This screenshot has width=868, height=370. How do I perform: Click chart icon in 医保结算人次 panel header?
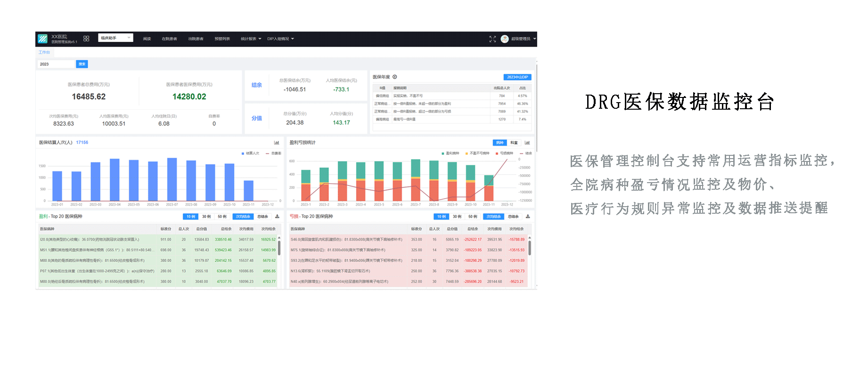(x=277, y=143)
